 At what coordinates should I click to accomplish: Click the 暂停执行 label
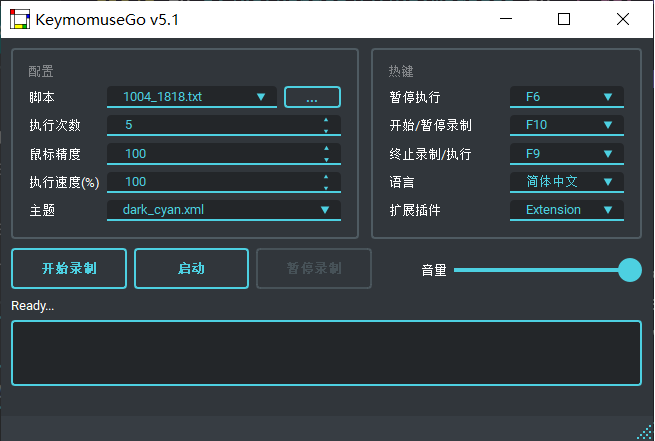click(415, 97)
